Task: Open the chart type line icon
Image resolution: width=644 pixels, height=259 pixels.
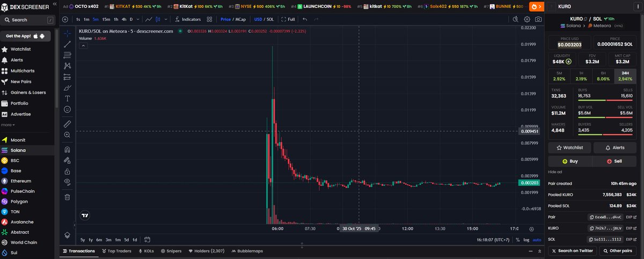Action: 149,19
